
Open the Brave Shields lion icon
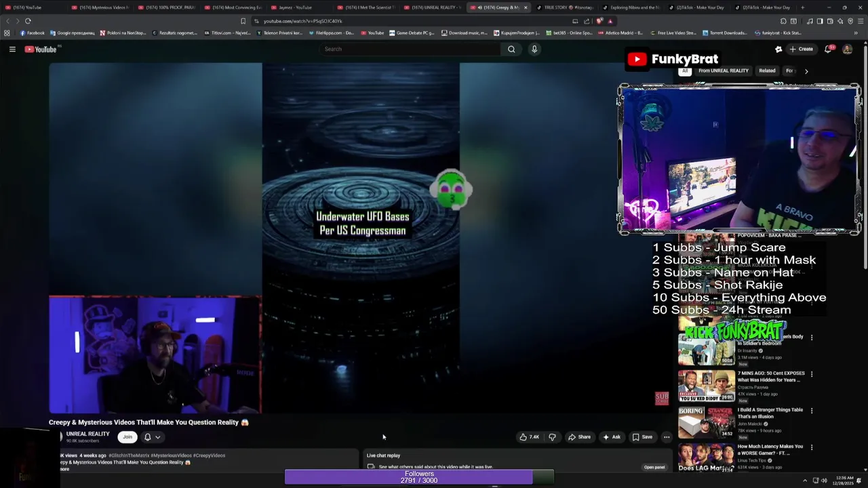point(599,21)
